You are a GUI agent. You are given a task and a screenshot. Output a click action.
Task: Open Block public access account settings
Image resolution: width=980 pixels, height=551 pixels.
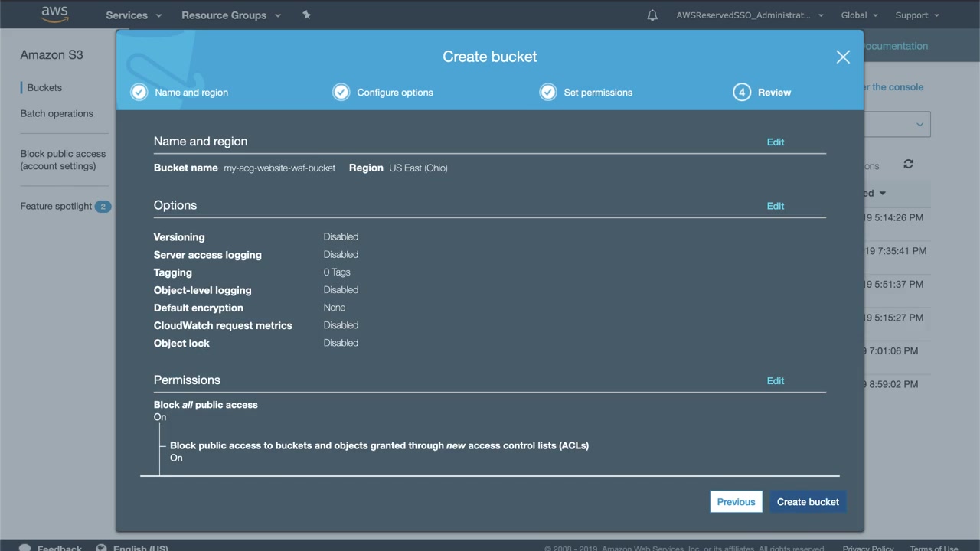[x=63, y=160]
